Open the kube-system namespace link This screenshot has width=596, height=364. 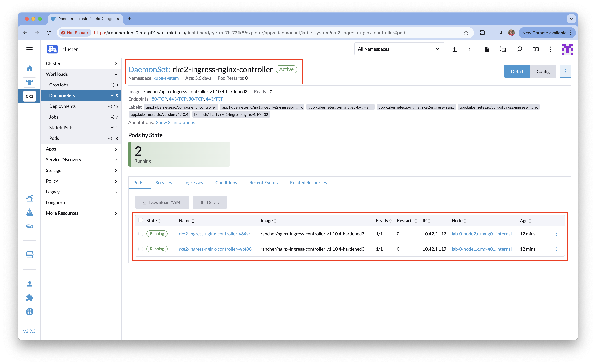(166, 78)
